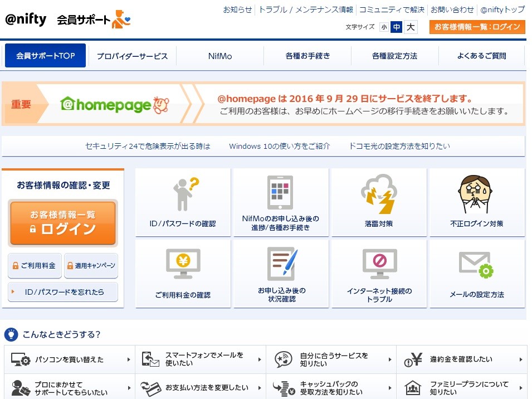This screenshot has height=399, width=532.
Task: Click ID/パスワードを忘れたら button
Action: tap(63, 292)
